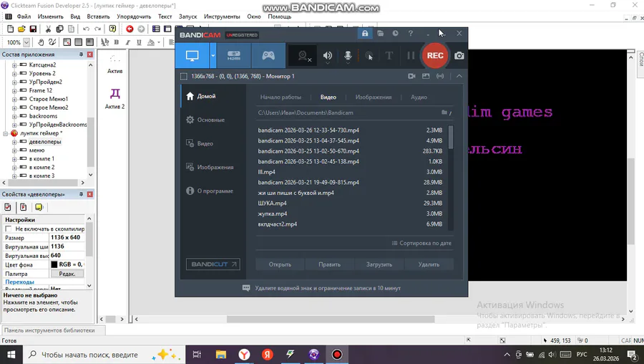
Task: Click the Удалить button
Action: (x=429, y=264)
